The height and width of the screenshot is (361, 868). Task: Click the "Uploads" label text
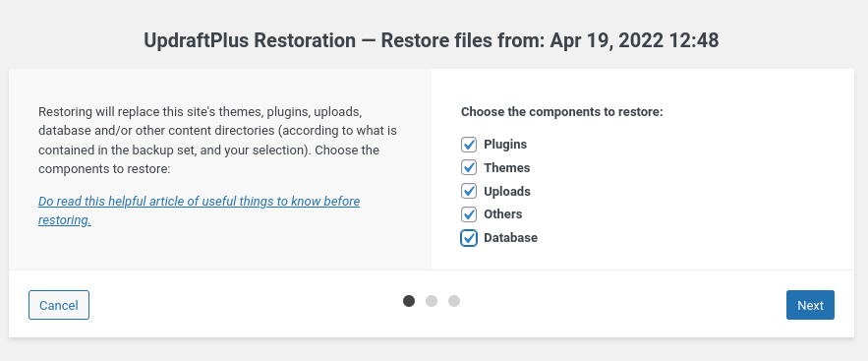[507, 191]
